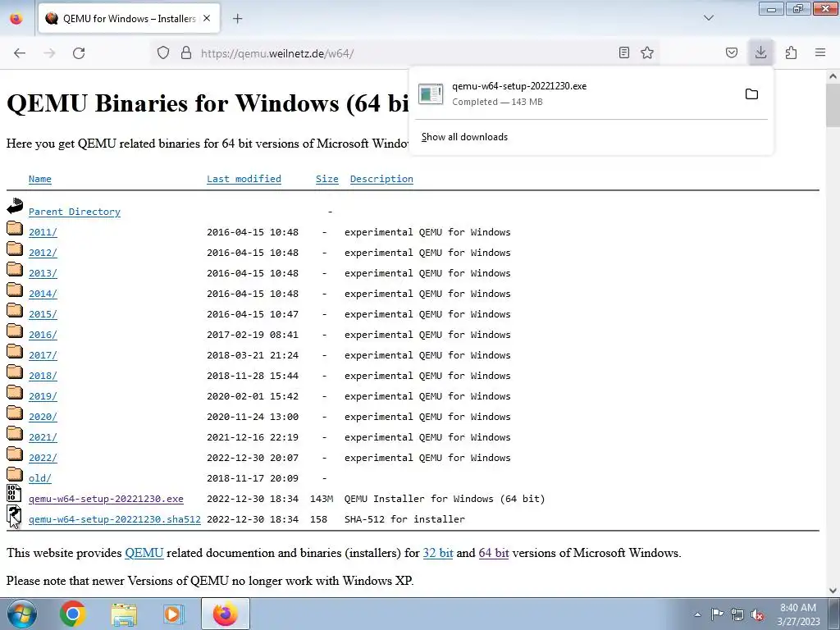Sort listing by Last modified column
840x630 pixels.
click(x=244, y=179)
